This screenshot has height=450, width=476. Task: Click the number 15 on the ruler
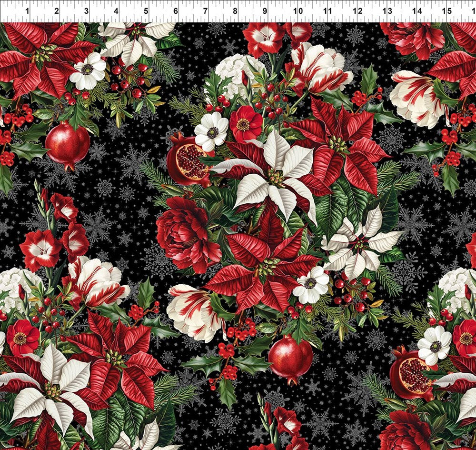click(x=446, y=8)
